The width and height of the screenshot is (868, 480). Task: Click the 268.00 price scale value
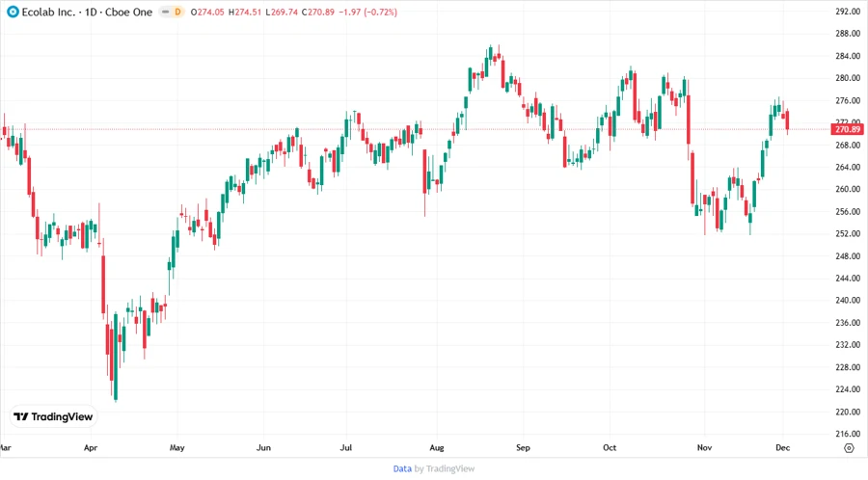[848, 145]
